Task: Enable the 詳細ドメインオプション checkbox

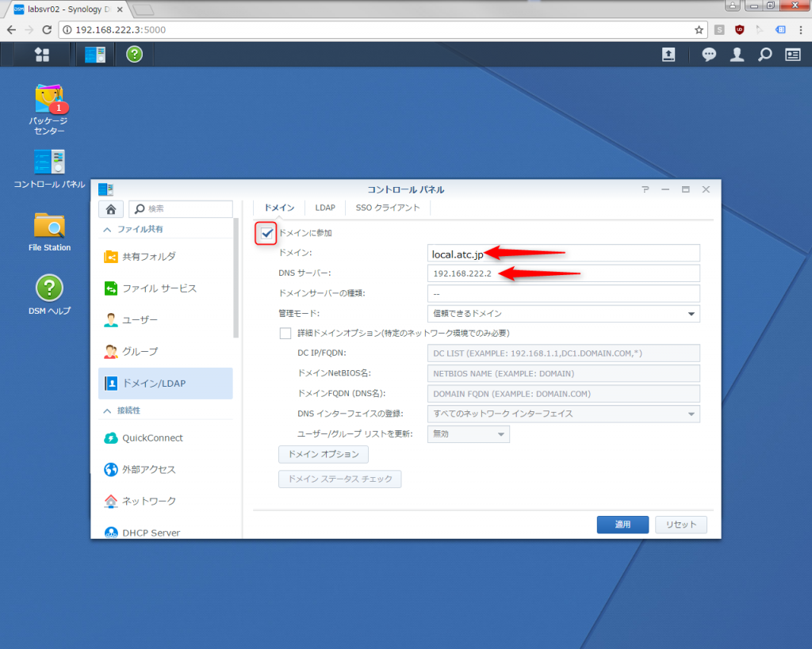Action: click(285, 334)
